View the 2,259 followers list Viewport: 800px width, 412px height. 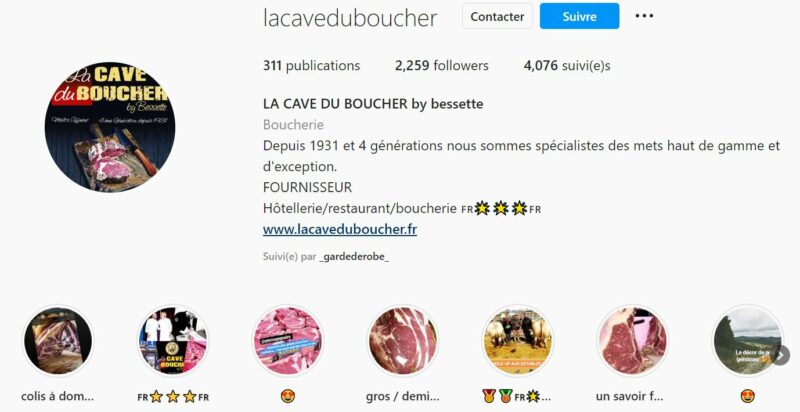(442, 66)
